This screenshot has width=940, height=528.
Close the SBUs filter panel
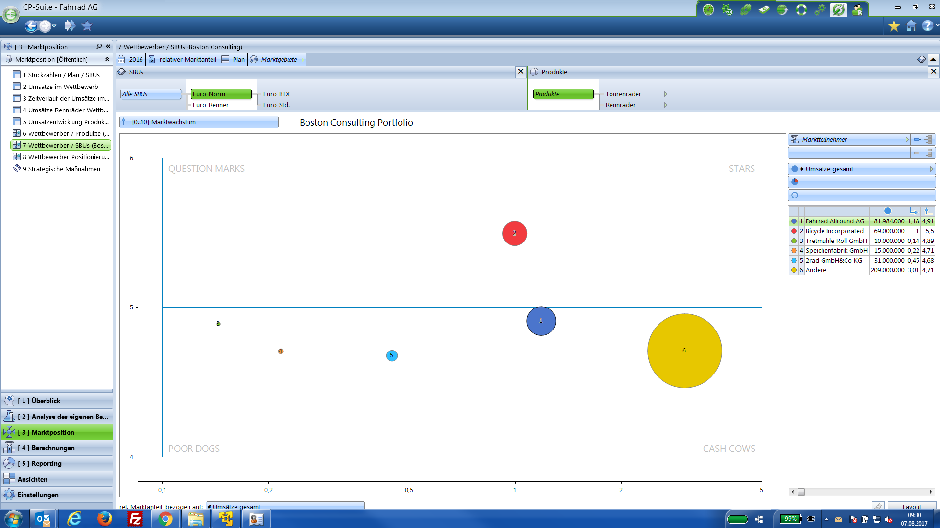(520, 72)
